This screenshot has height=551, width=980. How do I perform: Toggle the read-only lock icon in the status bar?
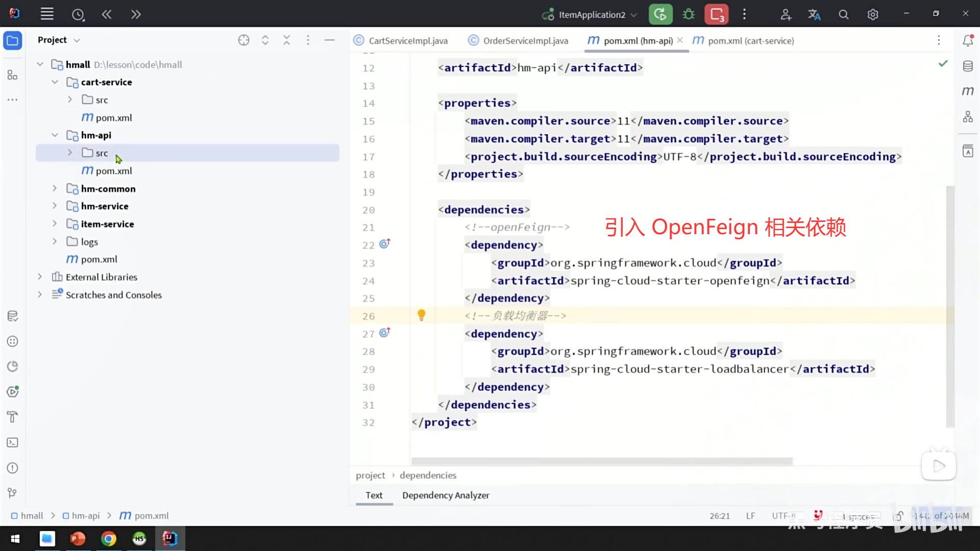point(899,516)
